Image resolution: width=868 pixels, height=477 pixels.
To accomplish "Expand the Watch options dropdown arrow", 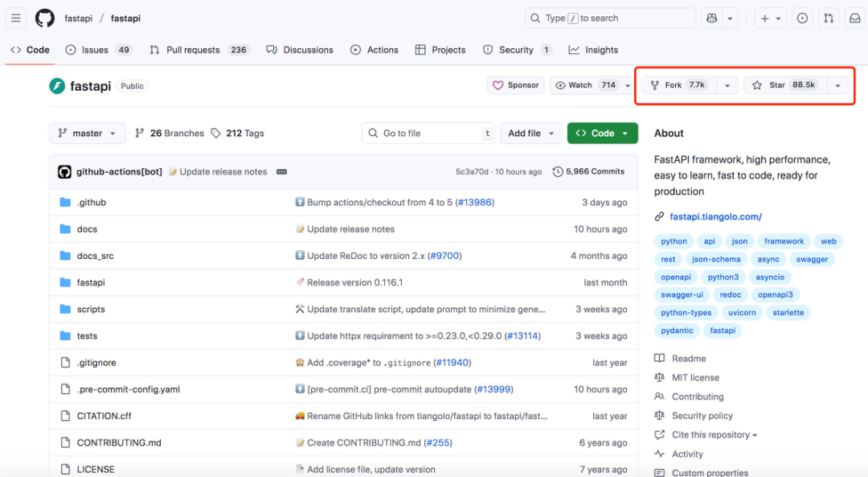I will pos(628,85).
